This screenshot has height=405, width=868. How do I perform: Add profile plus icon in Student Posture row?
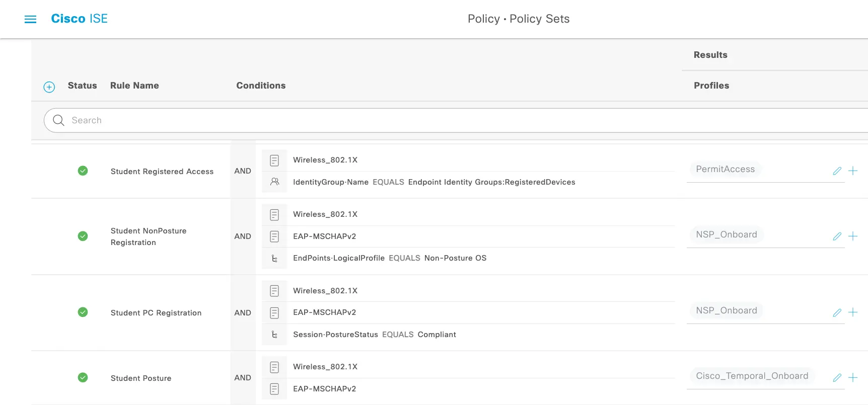tap(853, 378)
